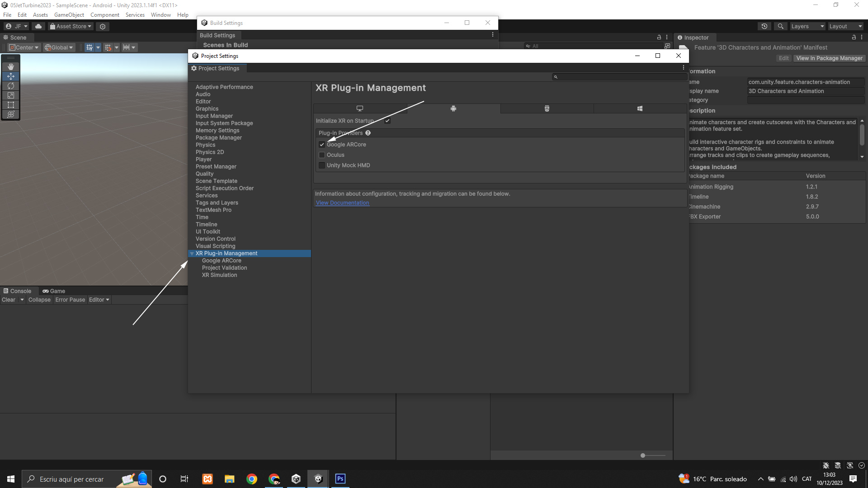Image resolution: width=868 pixels, height=488 pixels.
Task: Uncheck the Google ARCore provider
Action: tap(322, 145)
